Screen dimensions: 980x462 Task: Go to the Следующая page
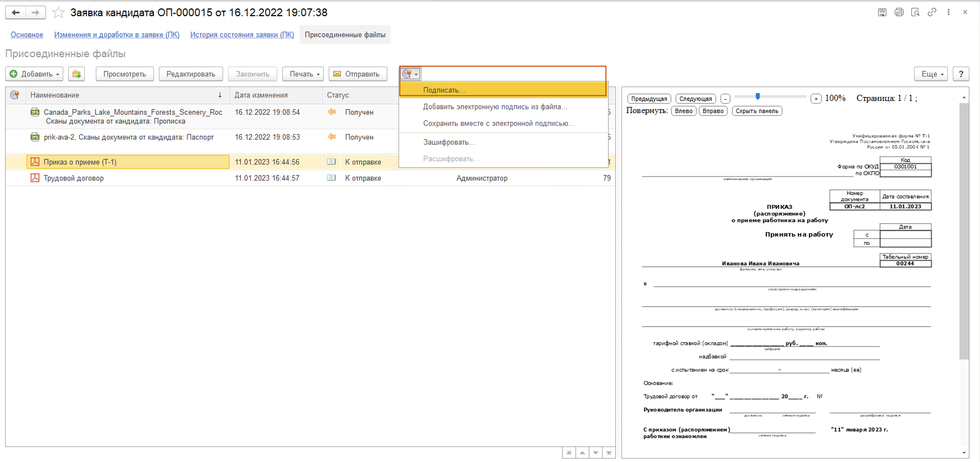(x=696, y=99)
